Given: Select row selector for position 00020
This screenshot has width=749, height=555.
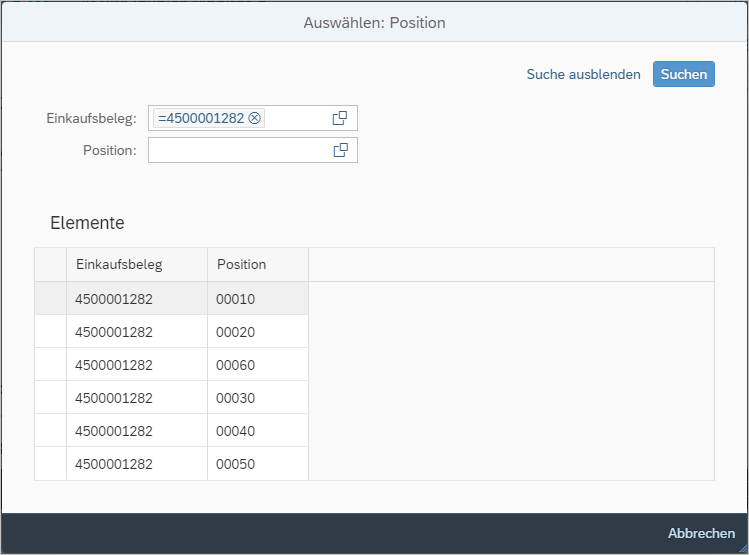Looking at the screenshot, I should pyautogui.click(x=50, y=332).
